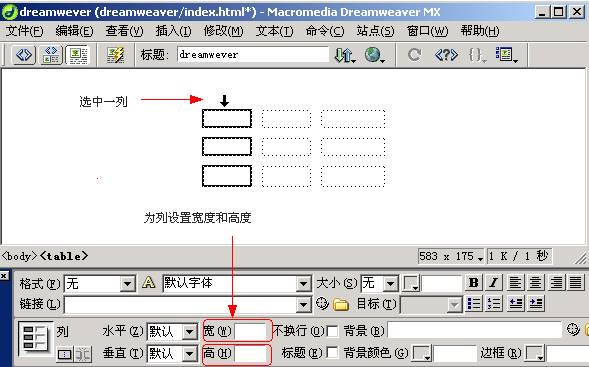The width and height of the screenshot is (589, 367).
Task: Create ordered numbered list
Action: (494, 303)
